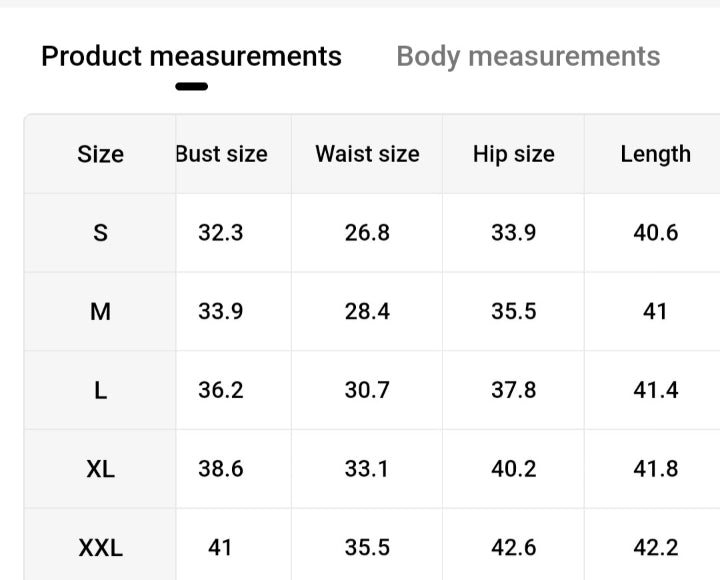Click hip value 42.6 for size XXL
Image resolution: width=720 pixels, height=580 pixels.
[x=513, y=547]
